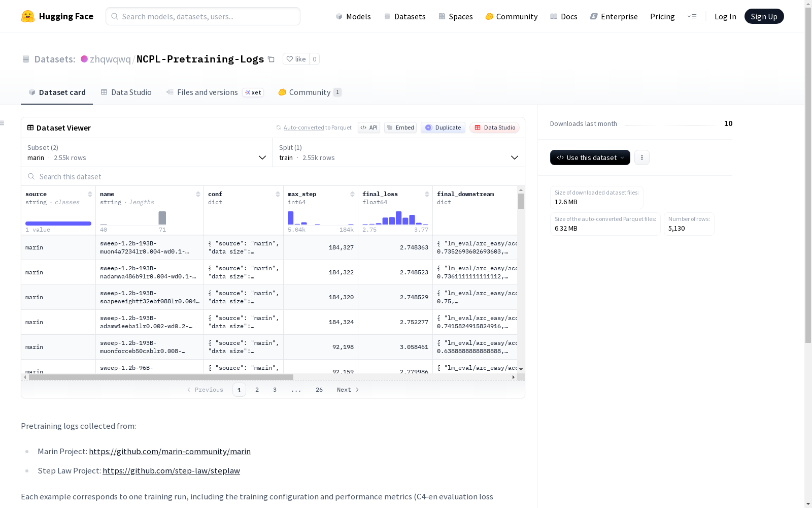Jump to page 26 of the dataset viewer
812x508 pixels.
(319, 390)
